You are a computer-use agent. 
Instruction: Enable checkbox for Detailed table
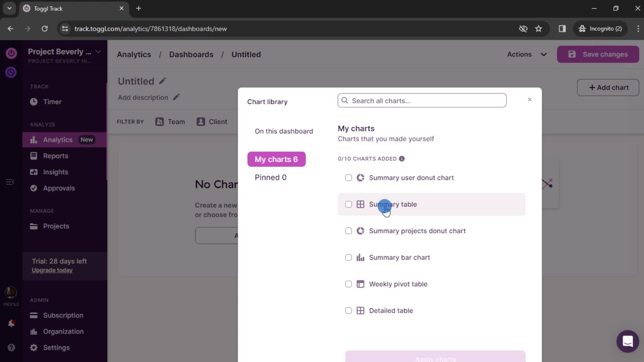349,310
